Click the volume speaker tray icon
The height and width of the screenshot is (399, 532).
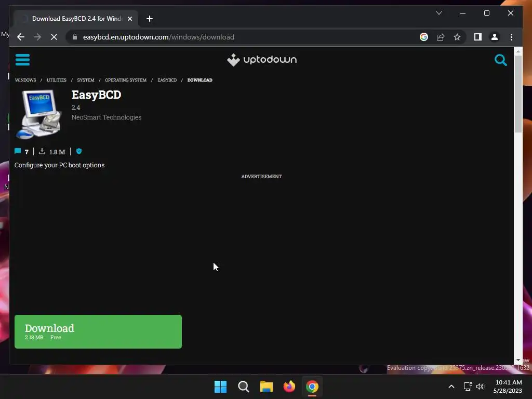(480, 387)
